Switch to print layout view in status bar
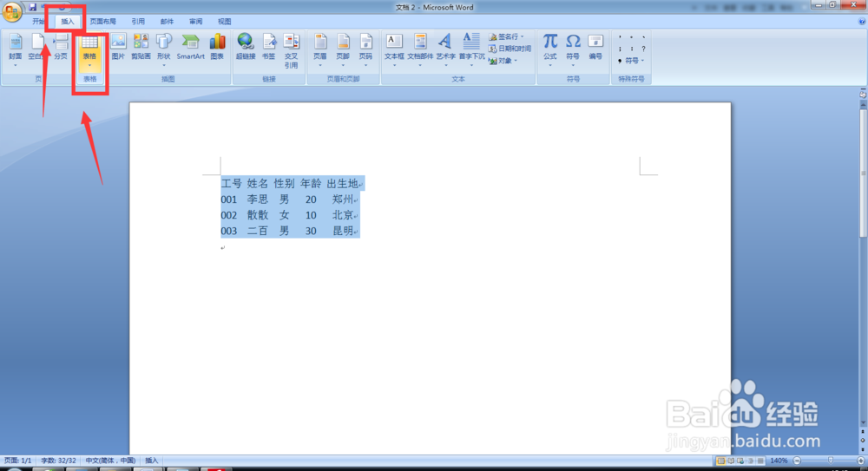The width and height of the screenshot is (868, 471). coord(720,461)
